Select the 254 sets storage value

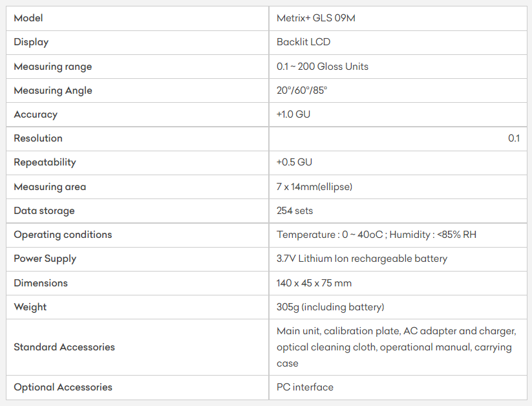pos(295,211)
